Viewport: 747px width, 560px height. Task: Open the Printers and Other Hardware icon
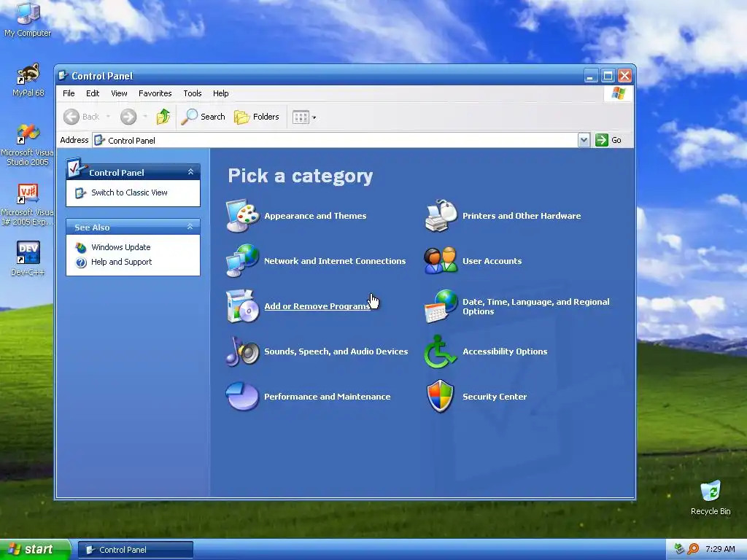[x=441, y=216]
